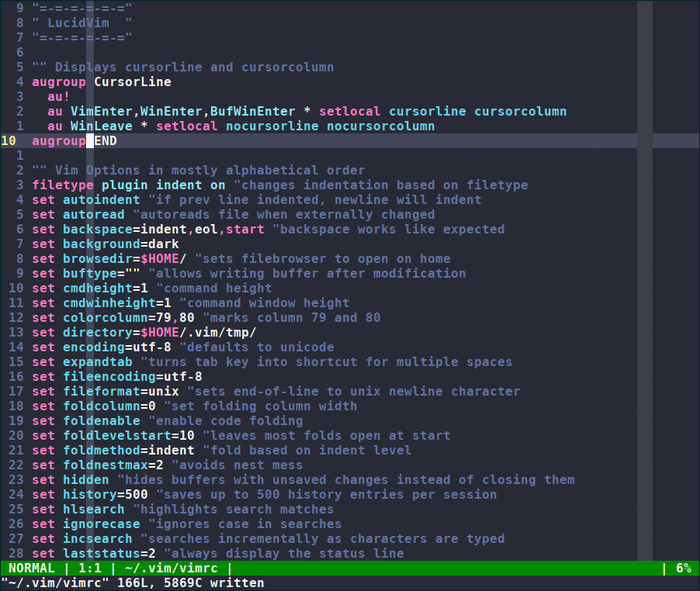Screen dimensions: 700x591
Task: Click 'laststatus=2' setting
Action: pyautogui.click(x=109, y=553)
